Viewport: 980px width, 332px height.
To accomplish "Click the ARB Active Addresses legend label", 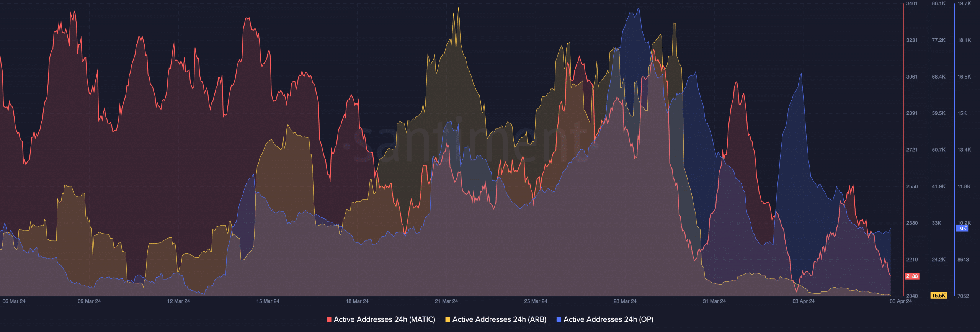I will 499,319.
